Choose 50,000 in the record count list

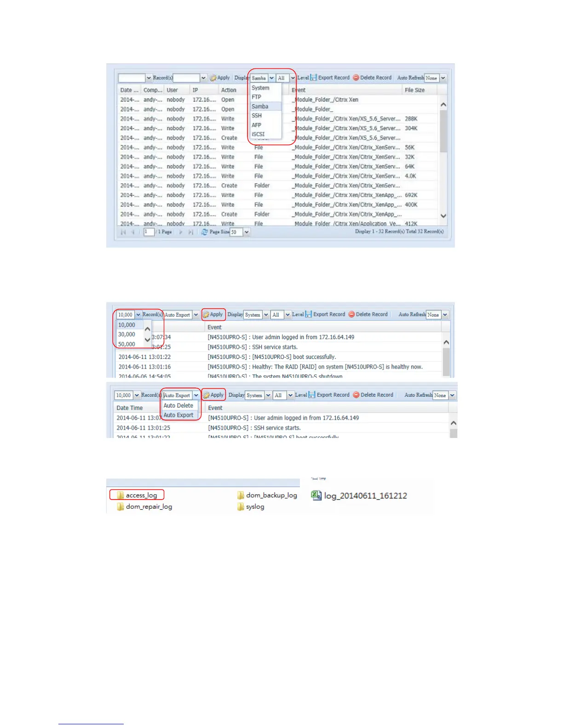pyautogui.click(x=130, y=344)
